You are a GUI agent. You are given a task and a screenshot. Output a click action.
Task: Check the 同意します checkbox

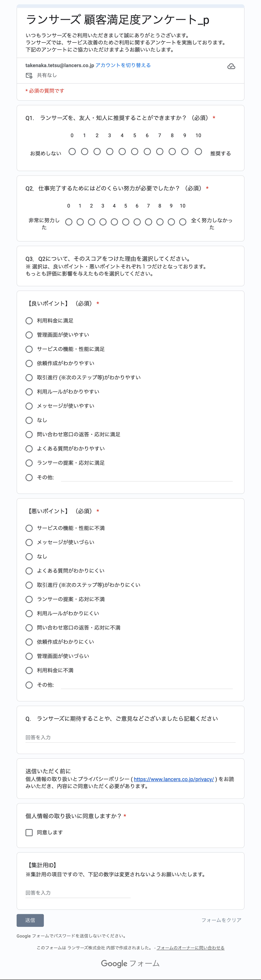tap(29, 833)
